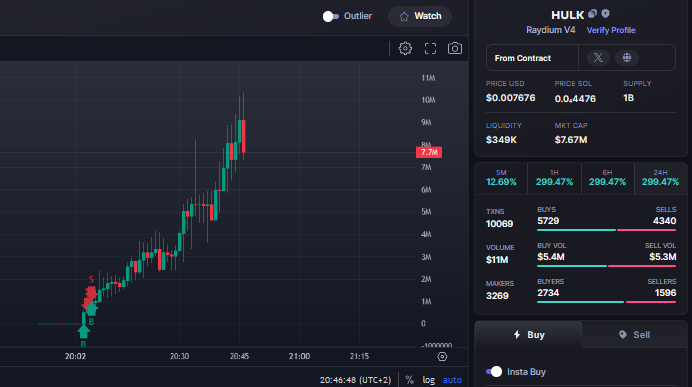Add HULK to Watch list

click(420, 16)
